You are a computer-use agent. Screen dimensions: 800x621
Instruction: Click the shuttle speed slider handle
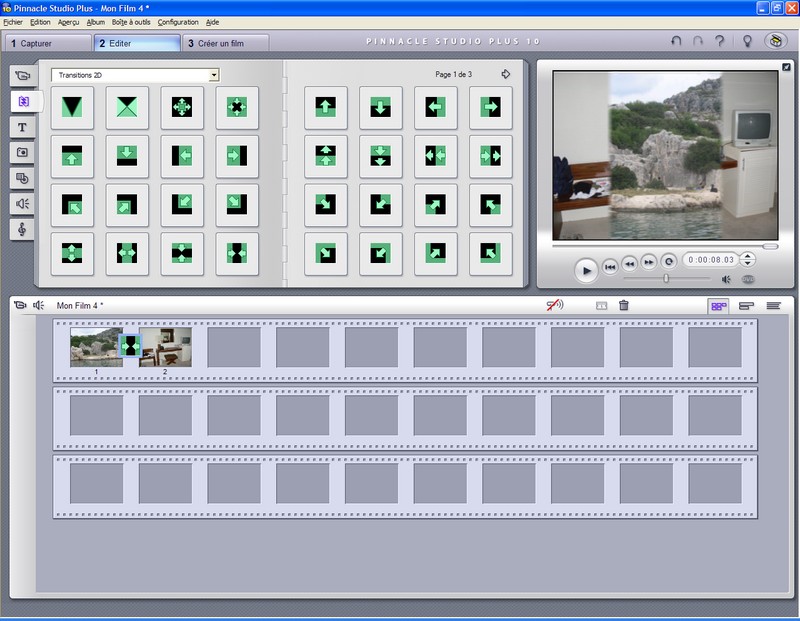(666, 279)
